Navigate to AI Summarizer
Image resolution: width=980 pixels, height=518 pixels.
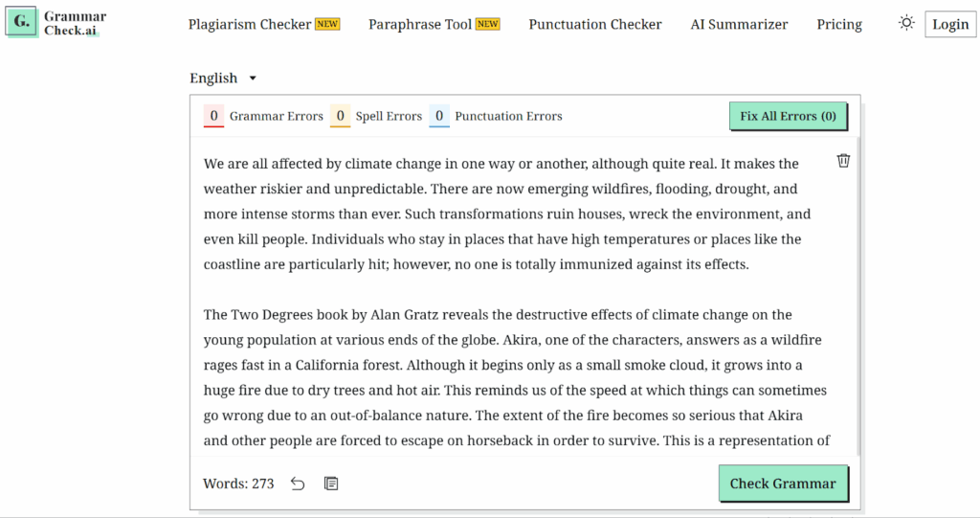click(739, 24)
